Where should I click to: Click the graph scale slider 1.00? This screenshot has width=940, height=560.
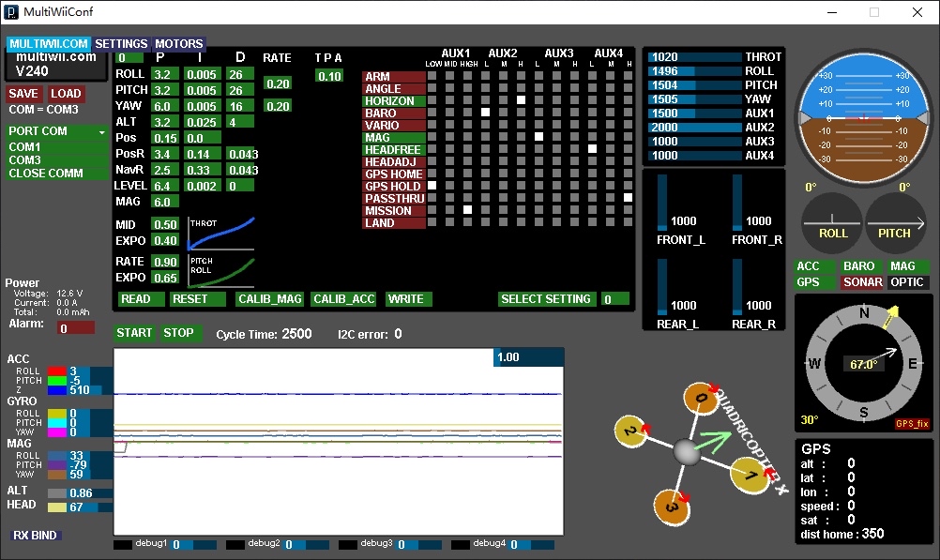(x=528, y=357)
